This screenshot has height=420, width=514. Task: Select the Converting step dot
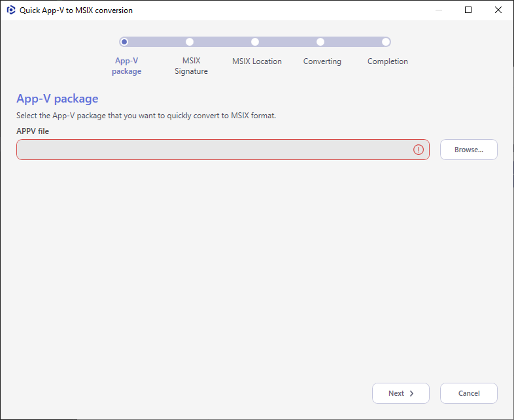[320, 42]
